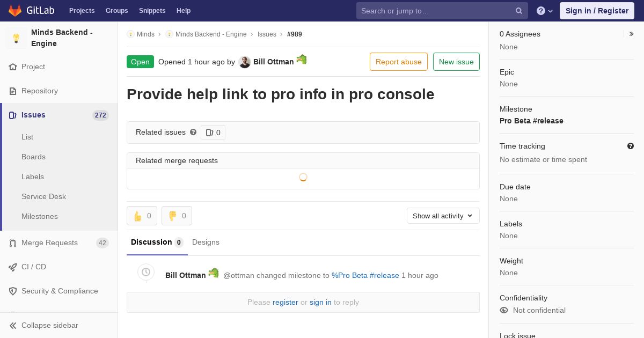This screenshot has width=644, height=338.
Task: Click the Not confidential eye icon
Action: (x=504, y=310)
